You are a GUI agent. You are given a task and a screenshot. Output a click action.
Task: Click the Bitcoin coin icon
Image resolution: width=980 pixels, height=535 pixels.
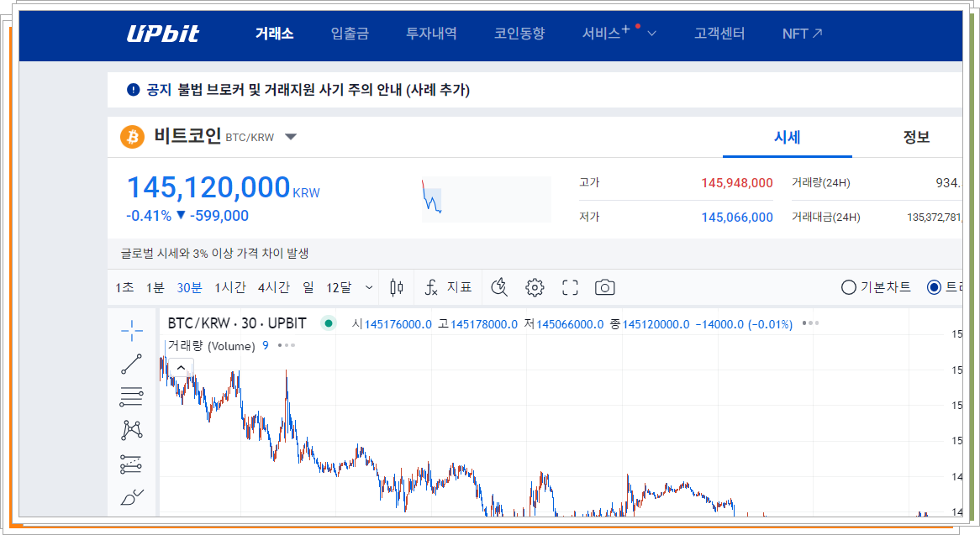pyautogui.click(x=132, y=137)
